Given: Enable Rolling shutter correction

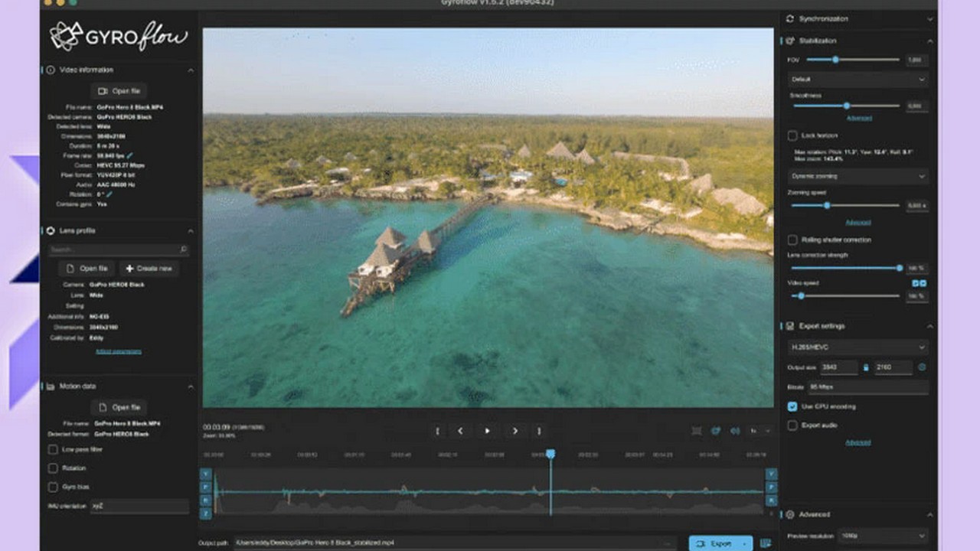Looking at the screenshot, I should click(792, 240).
